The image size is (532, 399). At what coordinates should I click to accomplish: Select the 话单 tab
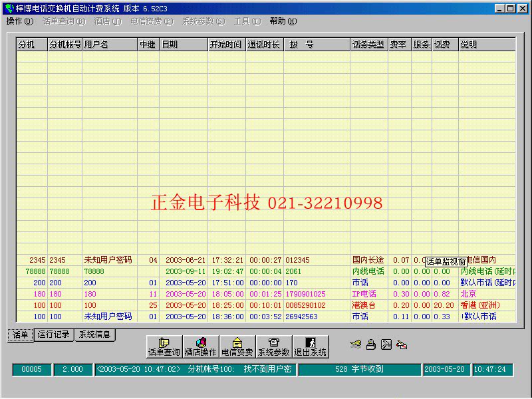(19, 335)
